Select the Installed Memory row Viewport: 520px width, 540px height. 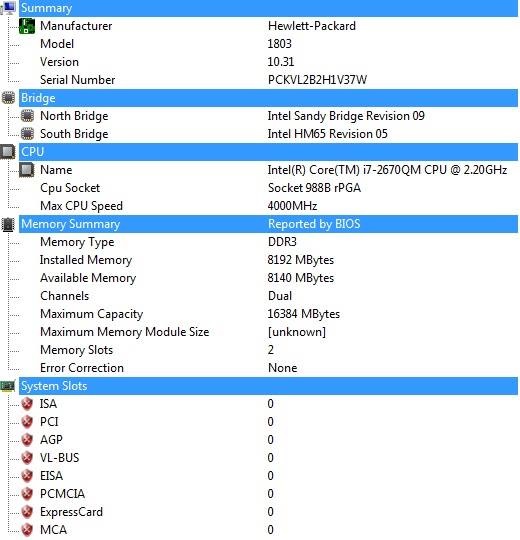(268, 260)
